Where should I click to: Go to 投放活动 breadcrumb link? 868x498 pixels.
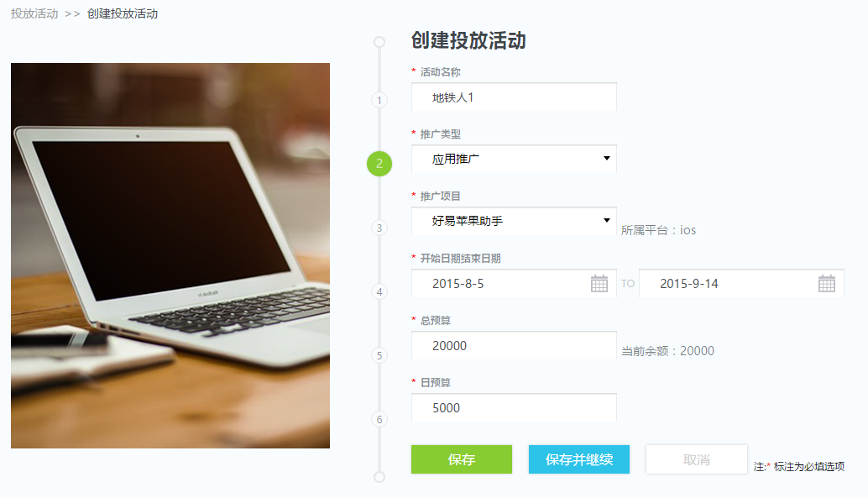pyautogui.click(x=34, y=13)
